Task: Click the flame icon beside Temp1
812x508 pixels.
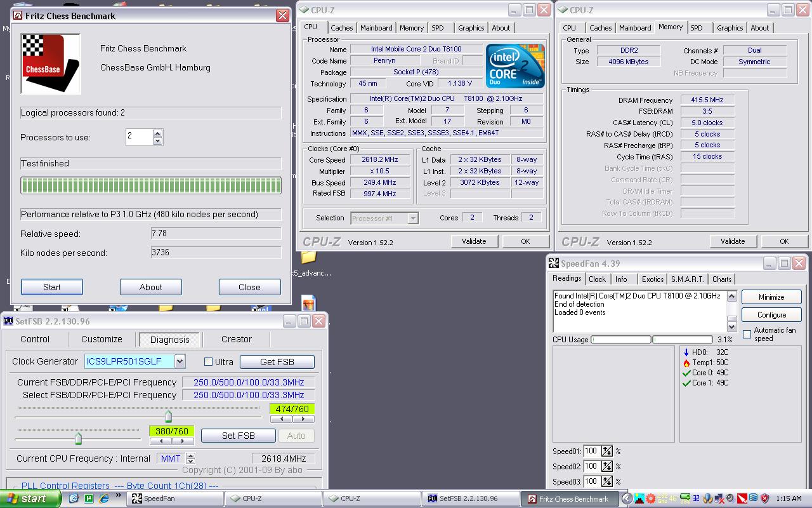Action: pyautogui.click(x=686, y=363)
